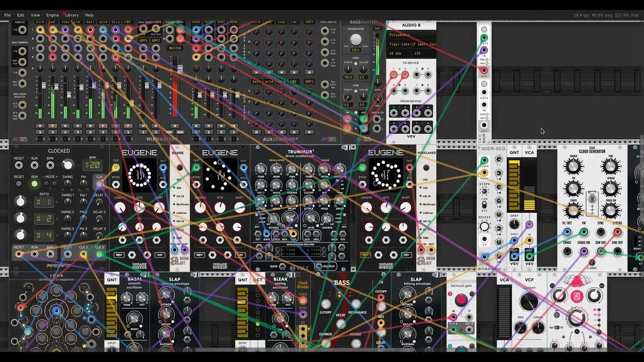Image resolution: width=644 pixels, height=362 pixels.
Task: Click the ADDR-SEQ RESET input jack
Action: pos(484,173)
